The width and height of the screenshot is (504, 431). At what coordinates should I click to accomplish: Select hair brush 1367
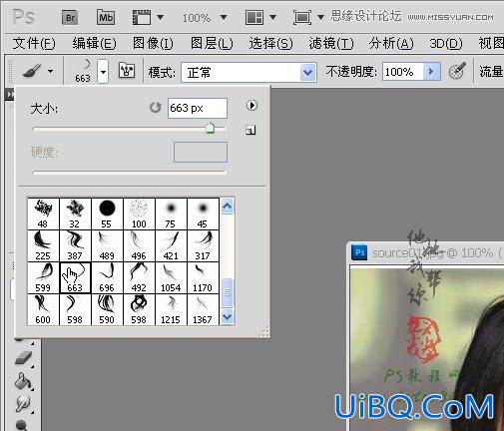tap(203, 309)
